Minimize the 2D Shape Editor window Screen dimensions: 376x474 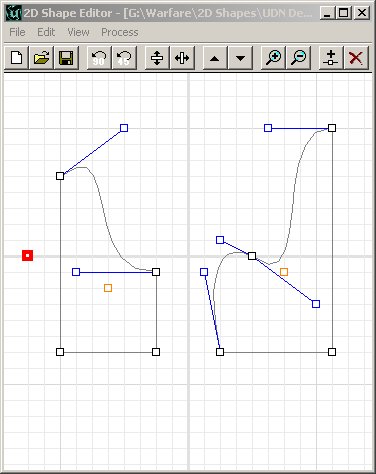click(327, 13)
